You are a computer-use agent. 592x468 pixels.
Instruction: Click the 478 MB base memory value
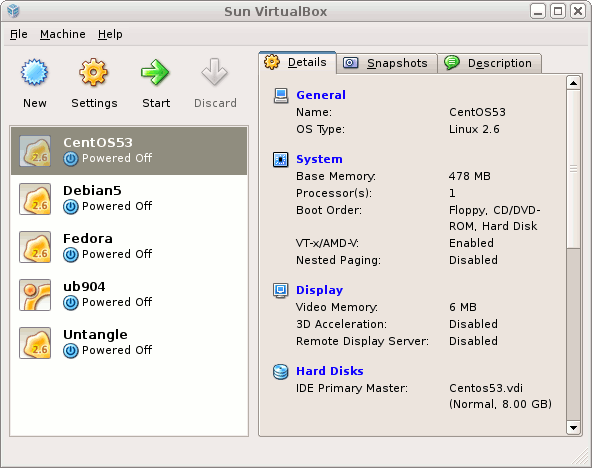(x=469, y=176)
